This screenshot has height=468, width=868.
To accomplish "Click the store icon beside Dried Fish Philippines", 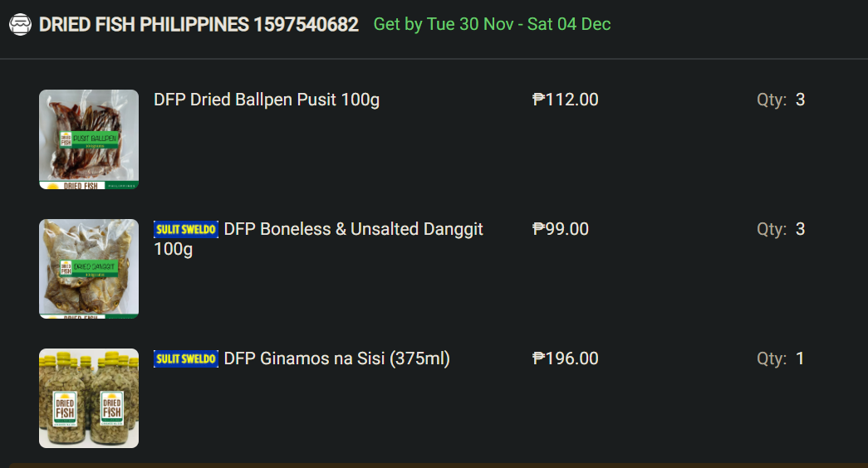I will 20,25.
